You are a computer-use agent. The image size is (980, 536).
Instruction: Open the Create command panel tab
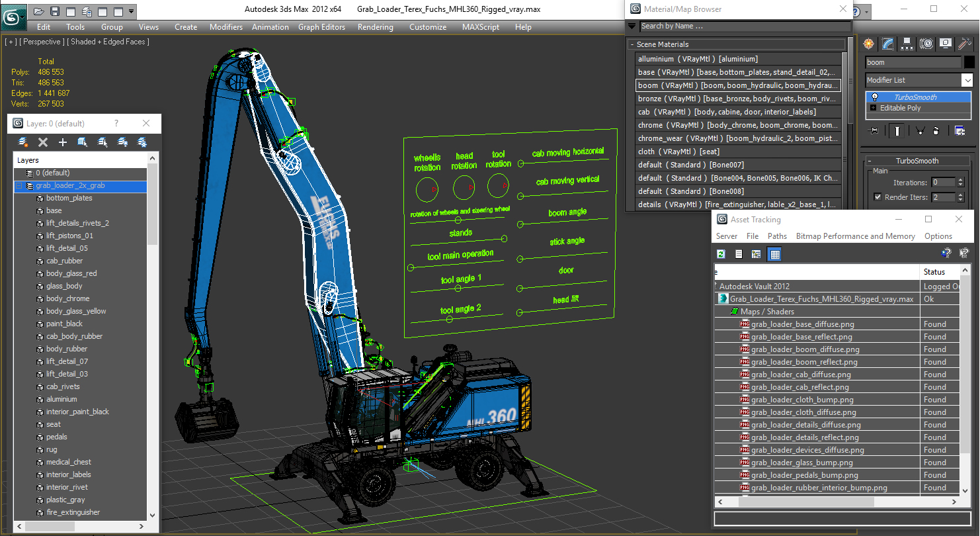(868, 44)
